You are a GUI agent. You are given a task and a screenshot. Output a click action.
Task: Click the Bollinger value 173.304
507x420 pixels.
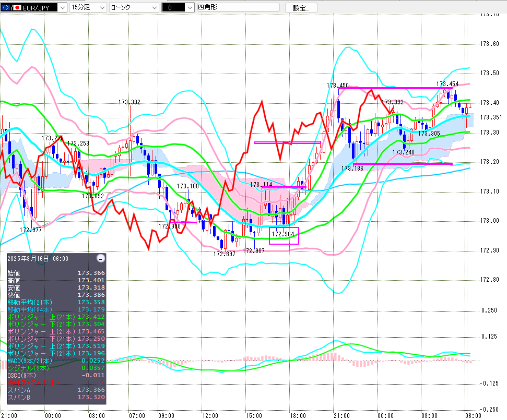pyautogui.click(x=91, y=324)
